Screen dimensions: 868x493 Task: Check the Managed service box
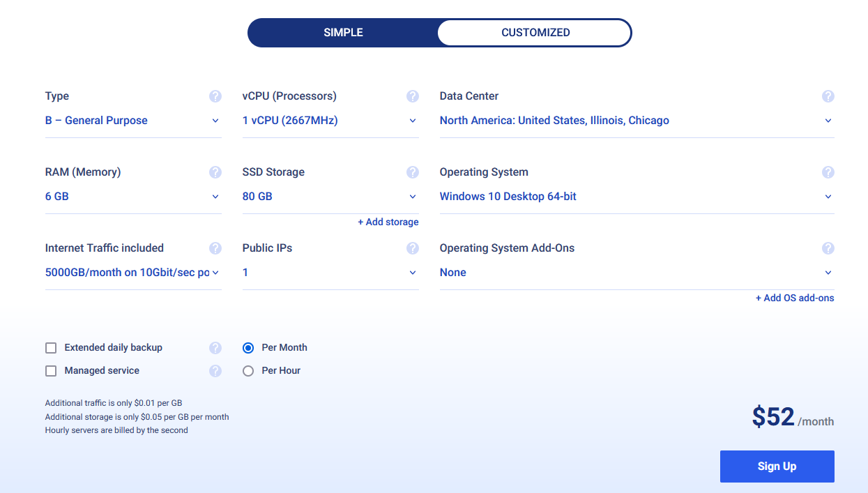51,371
